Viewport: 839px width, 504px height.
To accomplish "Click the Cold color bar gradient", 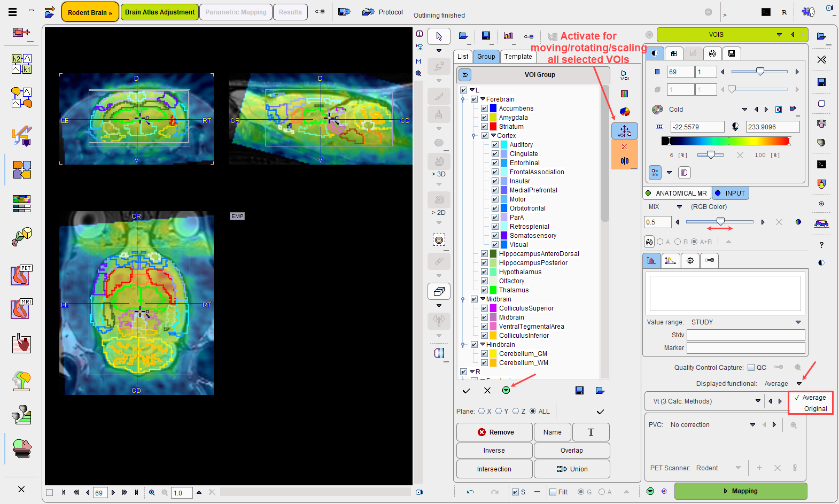I will coord(726,141).
